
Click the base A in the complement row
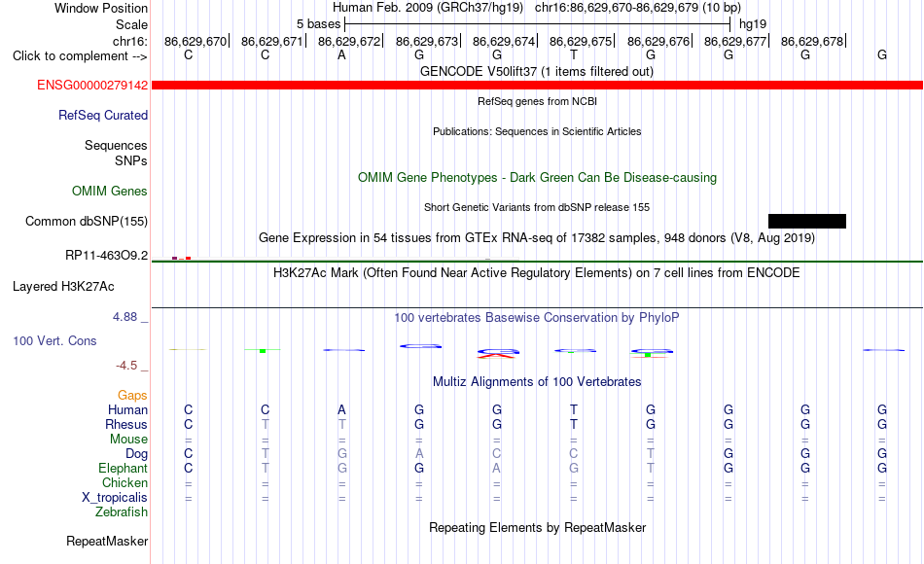click(x=341, y=55)
